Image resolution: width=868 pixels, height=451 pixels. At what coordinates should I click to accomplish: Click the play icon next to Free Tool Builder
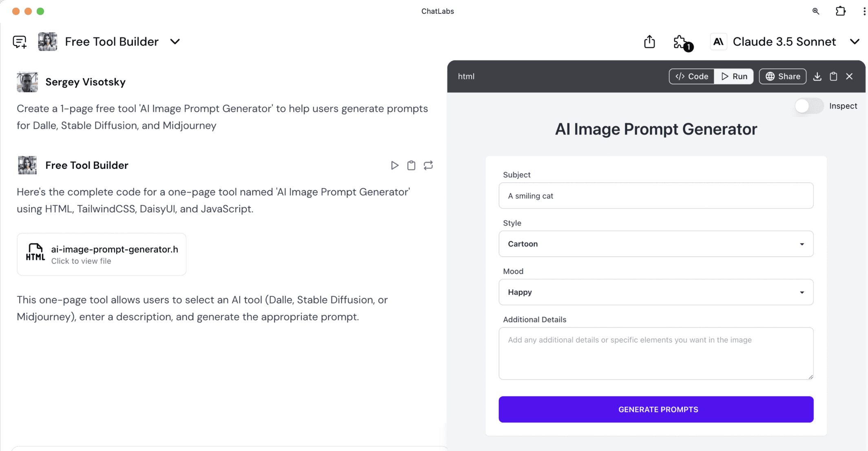coord(394,165)
